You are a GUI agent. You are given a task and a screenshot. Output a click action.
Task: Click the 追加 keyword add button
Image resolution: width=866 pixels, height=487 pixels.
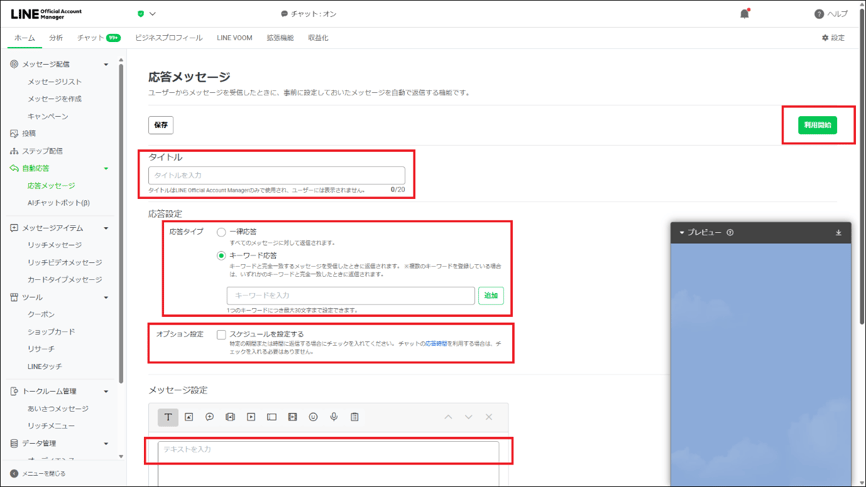tap(491, 295)
